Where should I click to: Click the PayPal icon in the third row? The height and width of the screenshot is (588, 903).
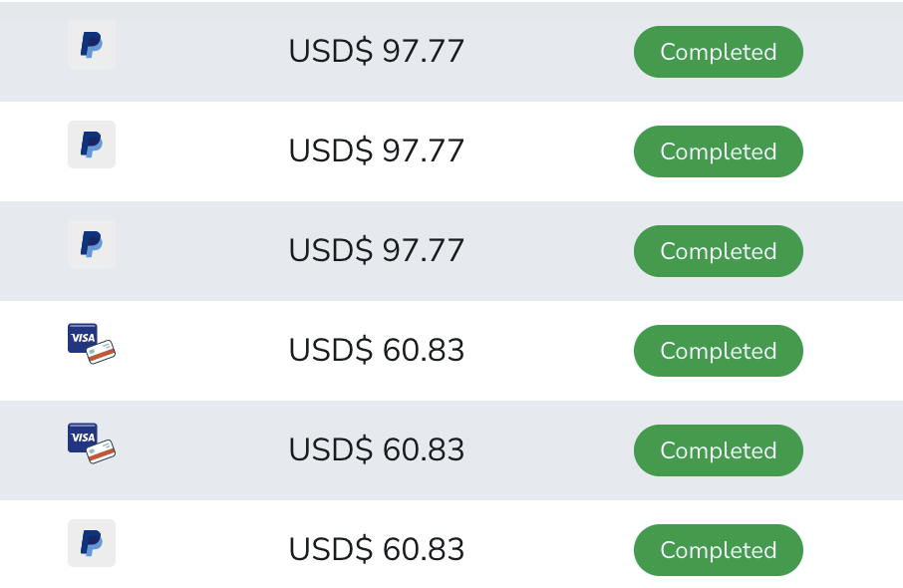click(x=92, y=244)
